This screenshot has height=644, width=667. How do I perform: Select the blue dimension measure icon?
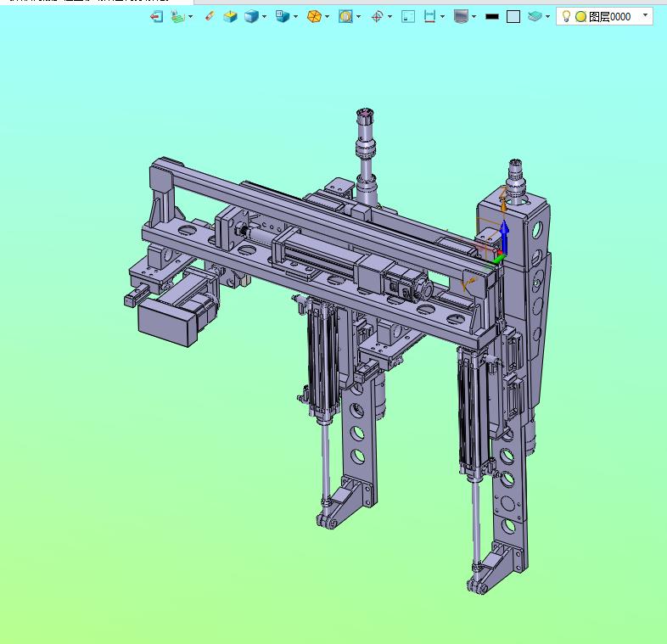pos(429,17)
